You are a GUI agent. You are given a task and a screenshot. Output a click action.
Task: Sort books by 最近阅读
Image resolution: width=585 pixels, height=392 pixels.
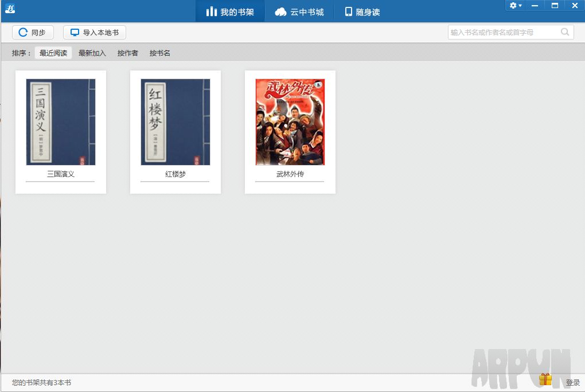coord(53,53)
